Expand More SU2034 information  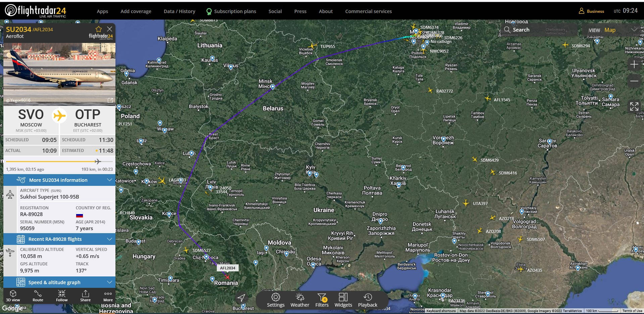(x=59, y=180)
